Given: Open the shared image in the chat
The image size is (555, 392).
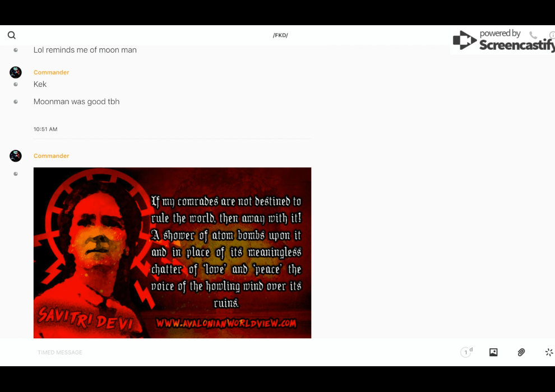Looking at the screenshot, I should (172, 253).
